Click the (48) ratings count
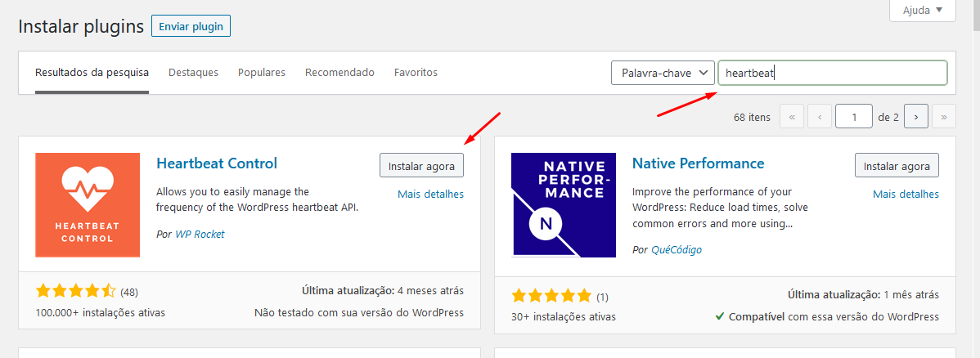The height and width of the screenshot is (358, 980). pos(129,292)
